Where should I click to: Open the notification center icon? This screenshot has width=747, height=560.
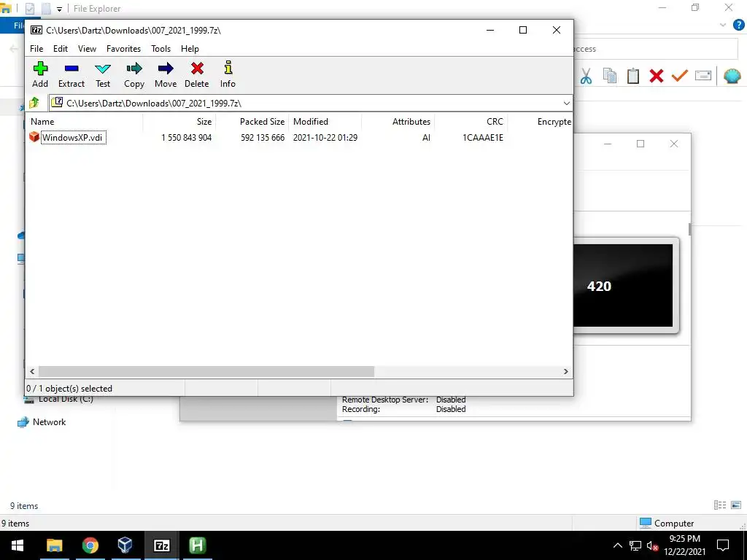pyautogui.click(x=723, y=545)
